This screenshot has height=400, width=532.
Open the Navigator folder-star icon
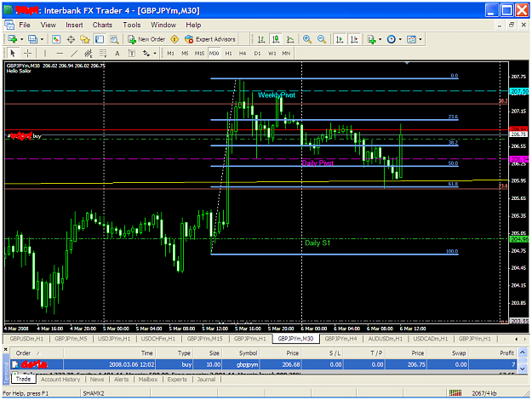(85, 39)
